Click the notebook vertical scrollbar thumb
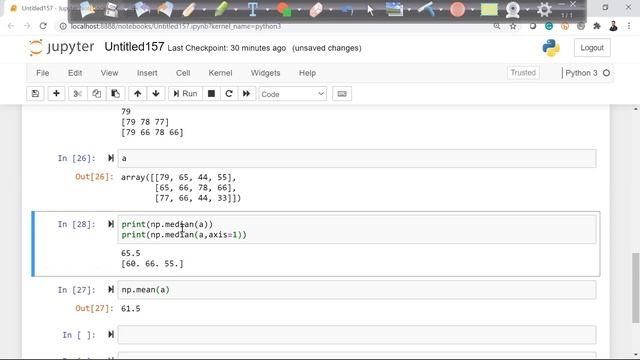The width and height of the screenshot is (640, 360). tap(636, 287)
